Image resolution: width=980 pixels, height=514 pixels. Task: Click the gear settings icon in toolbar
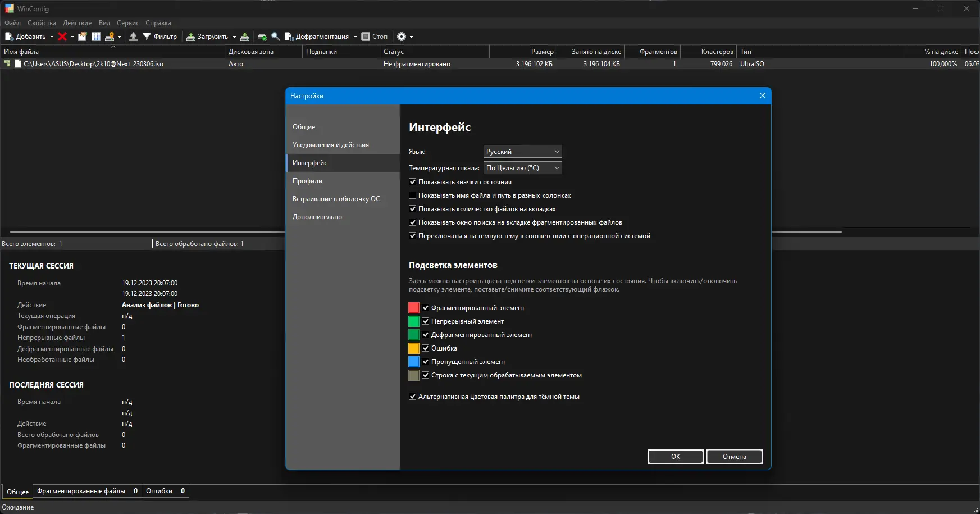[401, 37]
